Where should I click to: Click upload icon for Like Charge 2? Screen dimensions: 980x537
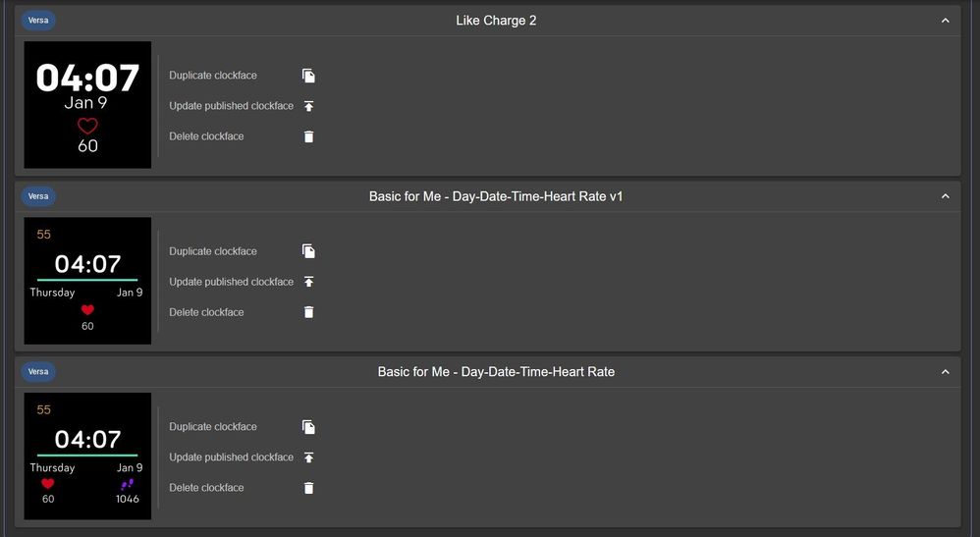pos(308,106)
